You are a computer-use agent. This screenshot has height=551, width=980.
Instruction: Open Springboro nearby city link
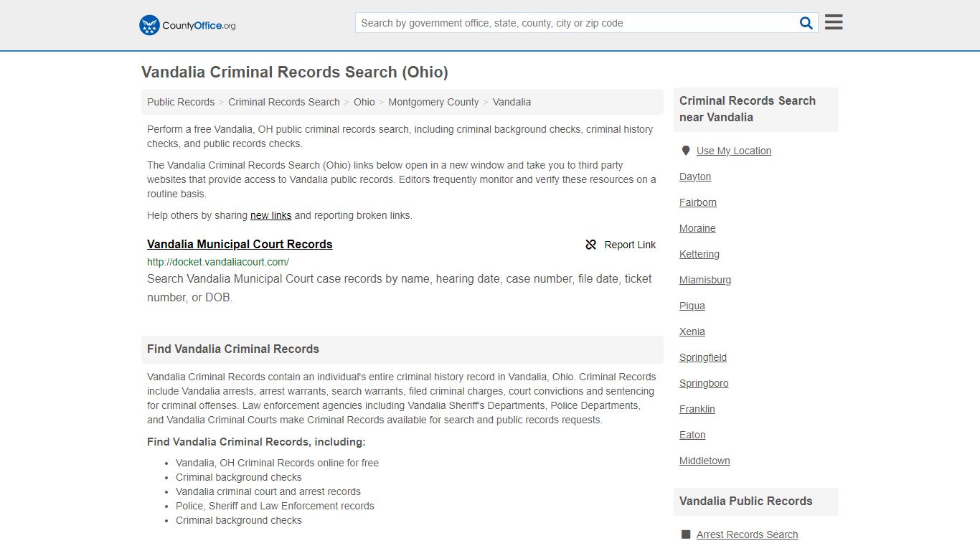(704, 383)
